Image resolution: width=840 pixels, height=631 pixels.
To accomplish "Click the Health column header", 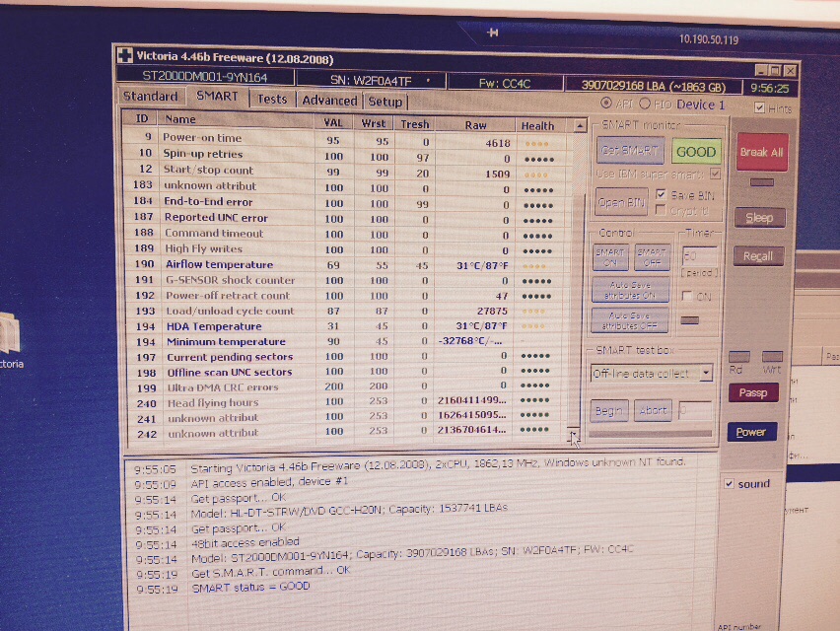I will click(537, 126).
